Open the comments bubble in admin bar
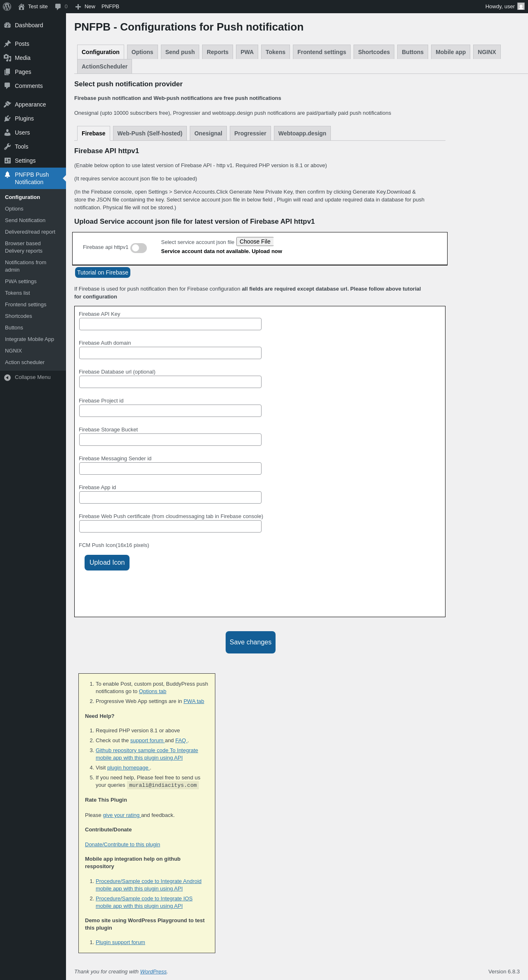The width and height of the screenshot is (528, 980). click(x=58, y=7)
